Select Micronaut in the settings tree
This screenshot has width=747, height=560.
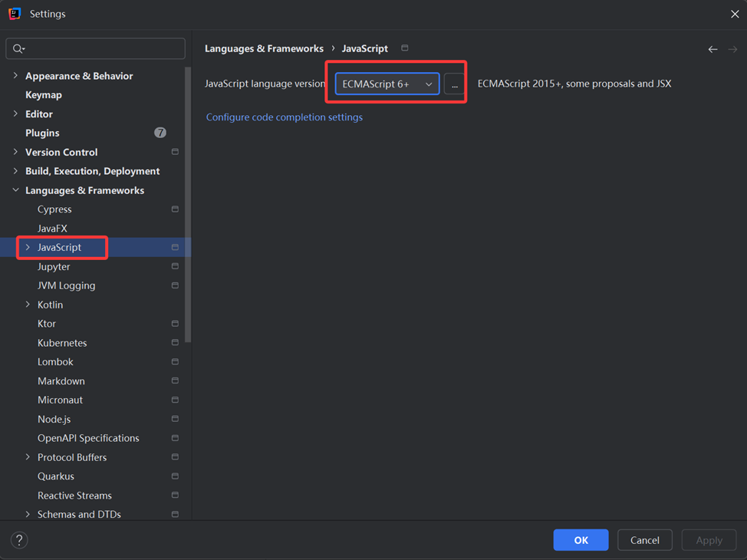[60, 400]
